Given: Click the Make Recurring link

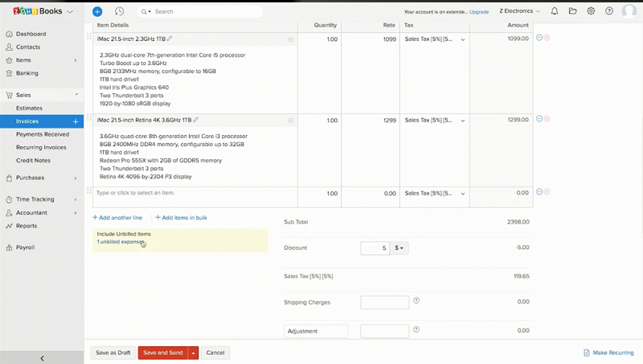Looking at the screenshot, I should [613, 353].
